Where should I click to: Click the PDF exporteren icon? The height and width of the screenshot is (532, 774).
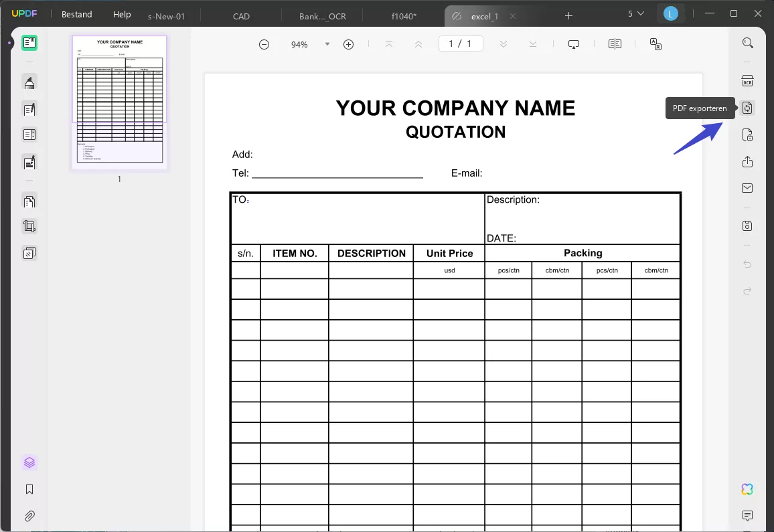pyautogui.click(x=747, y=108)
